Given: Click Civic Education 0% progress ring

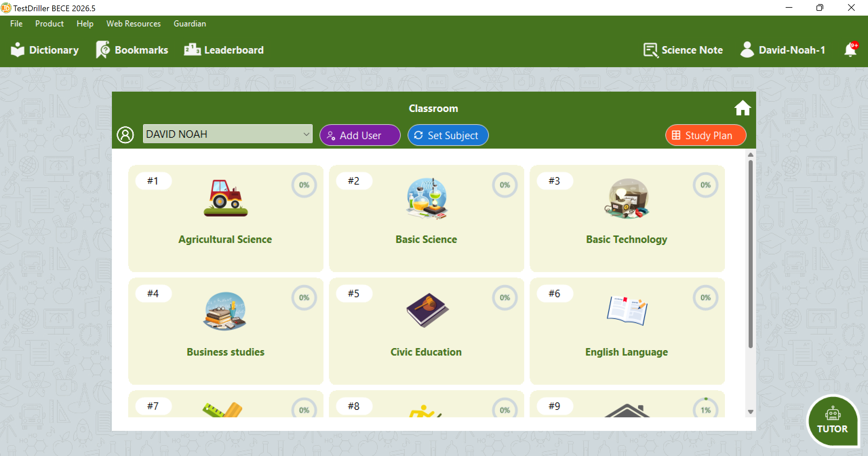Looking at the screenshot, I should [505, 298].
